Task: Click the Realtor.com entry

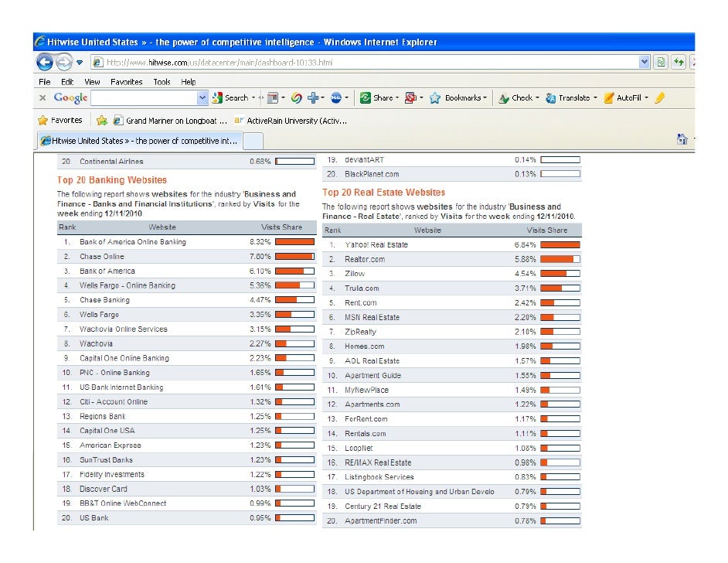Action: [365, 259]
